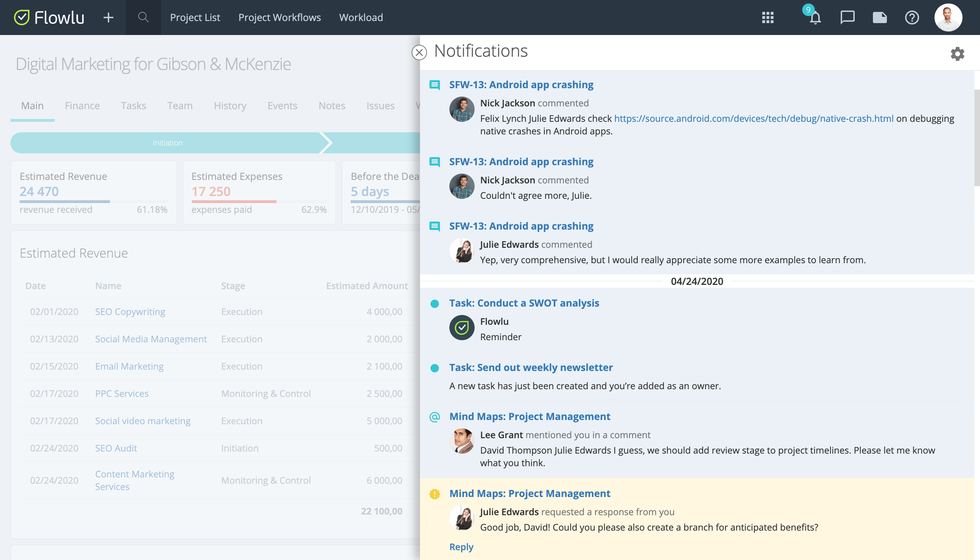
Task: Click Julie Edwards' avatar in Android comment
Action: pos(462,250)
